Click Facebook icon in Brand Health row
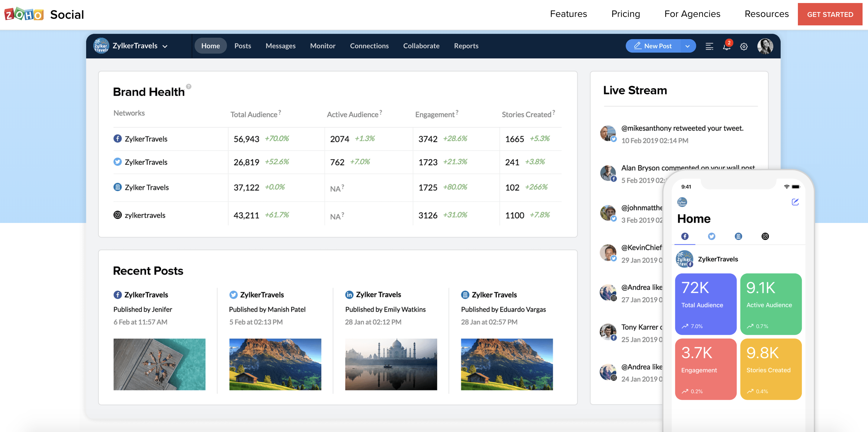 [x=117, y=138]
